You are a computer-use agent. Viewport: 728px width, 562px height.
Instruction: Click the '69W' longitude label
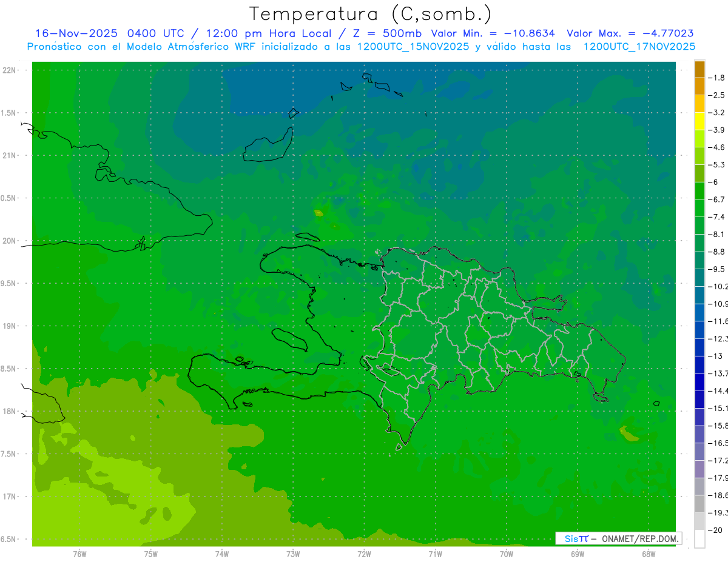pos(578,554)
